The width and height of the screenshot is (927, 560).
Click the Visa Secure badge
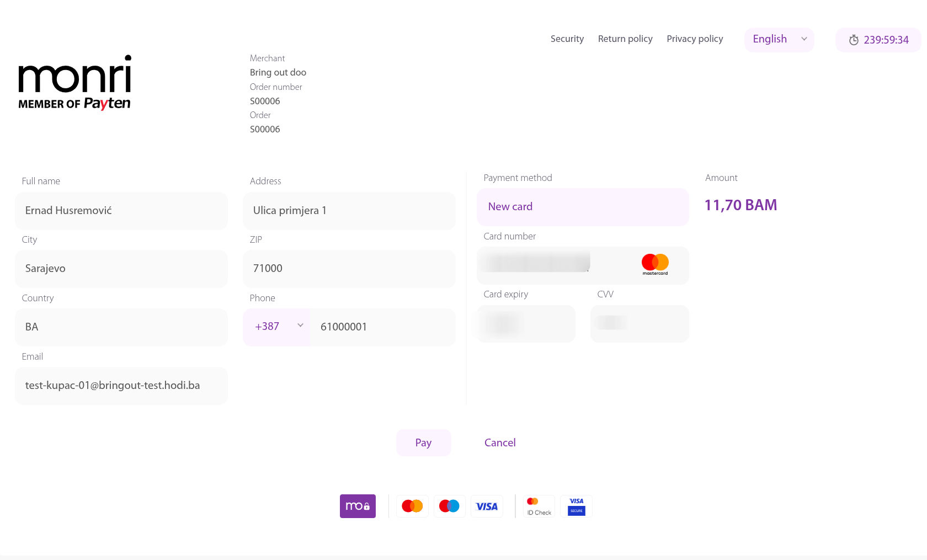click(576, 506)
